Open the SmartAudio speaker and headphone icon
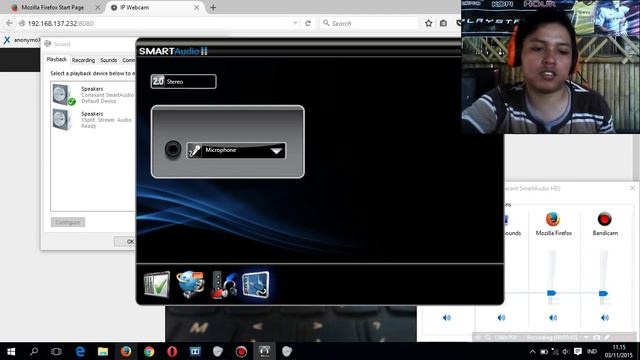The image size is (640, 360). coord(224,284)
